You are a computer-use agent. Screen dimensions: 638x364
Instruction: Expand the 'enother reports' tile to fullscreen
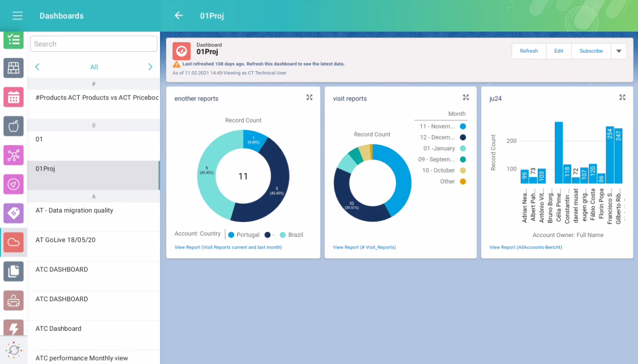[309, 98]
